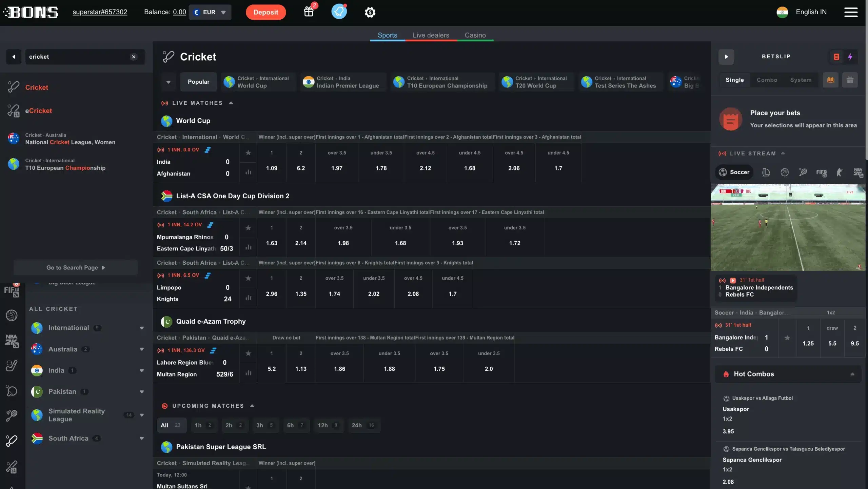Expand the Australia cricket category
The height and width of the screenshot is (489, 868).
142,349
